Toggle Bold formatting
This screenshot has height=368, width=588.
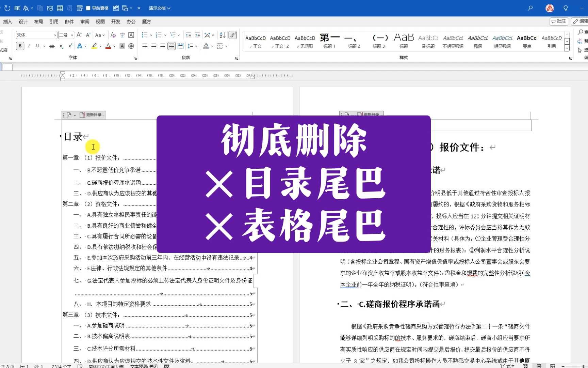click(x=20, y=46)
